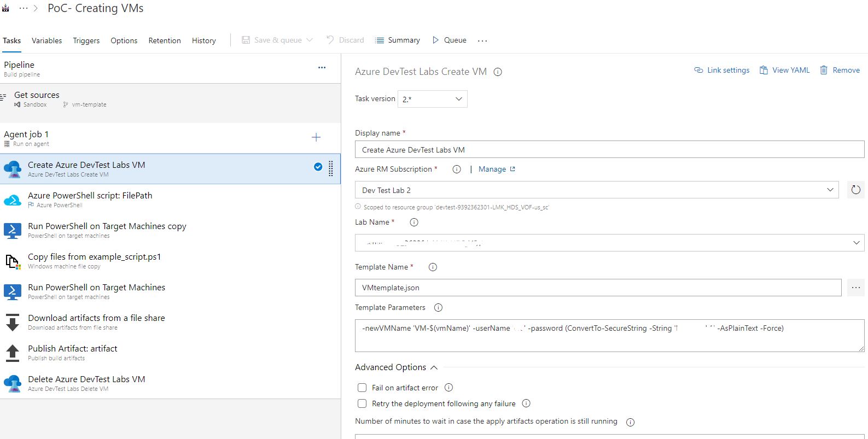Select Copy files from example_script.ps1 icon

tap(13, 261)
